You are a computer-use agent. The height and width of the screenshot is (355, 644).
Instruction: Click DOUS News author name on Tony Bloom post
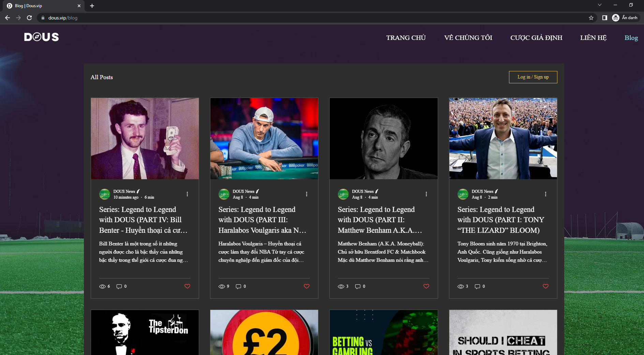[x=482, y=191]
